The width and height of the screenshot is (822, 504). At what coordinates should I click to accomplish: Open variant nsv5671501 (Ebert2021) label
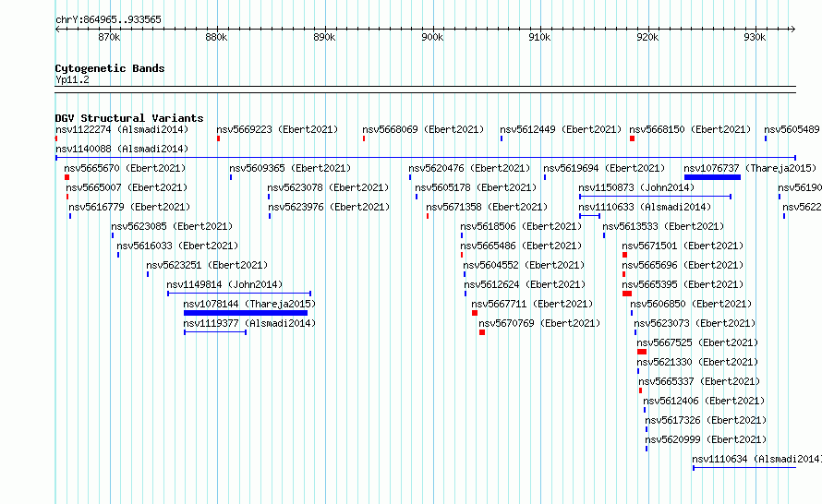coord(682,246)
